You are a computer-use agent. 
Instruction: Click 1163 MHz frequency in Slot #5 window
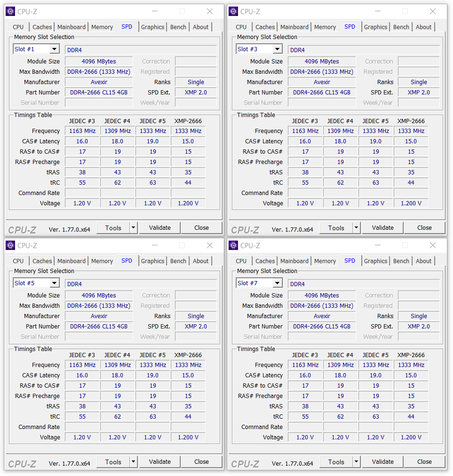coord(82,365)
